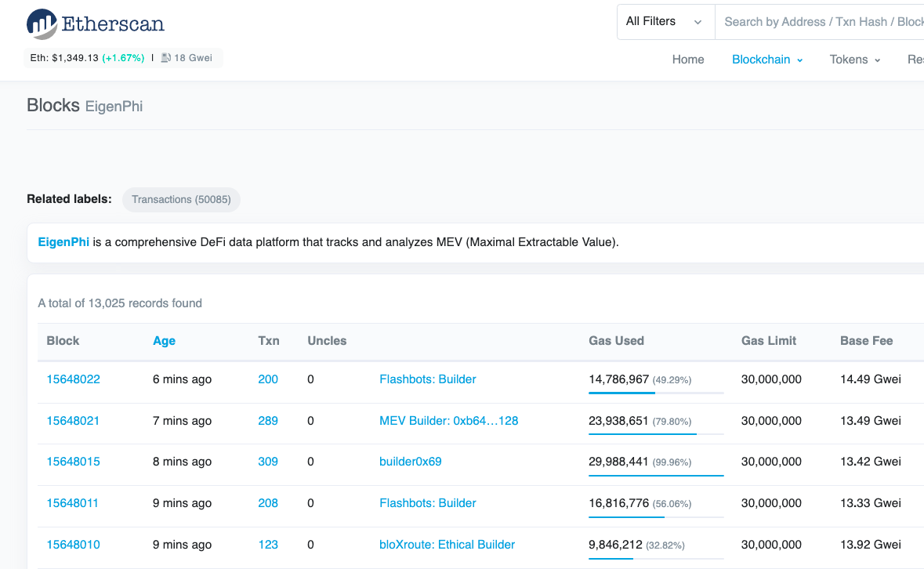
Task: Click the 7 mins ago age cell
Action: click(182, 421)
